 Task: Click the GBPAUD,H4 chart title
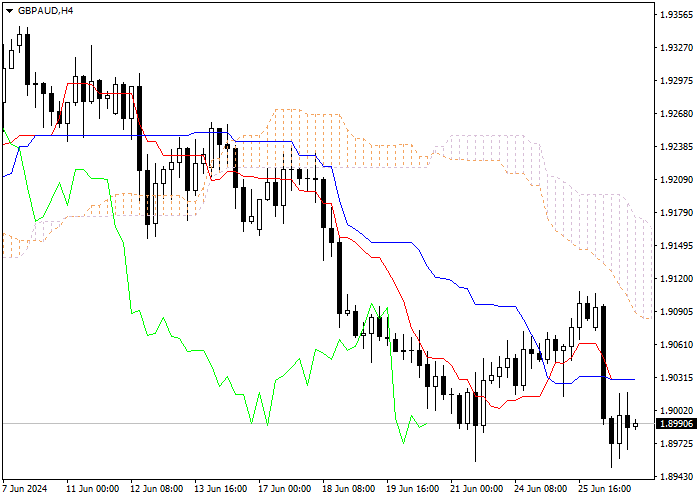(46, 11)
